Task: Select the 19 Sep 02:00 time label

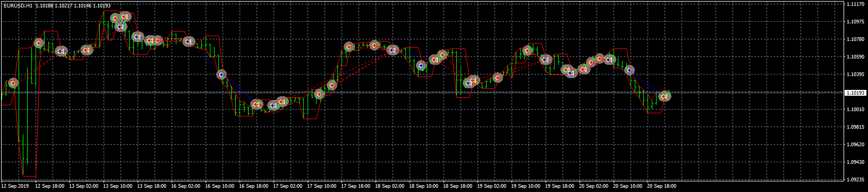Action: [x=492, y=187]
